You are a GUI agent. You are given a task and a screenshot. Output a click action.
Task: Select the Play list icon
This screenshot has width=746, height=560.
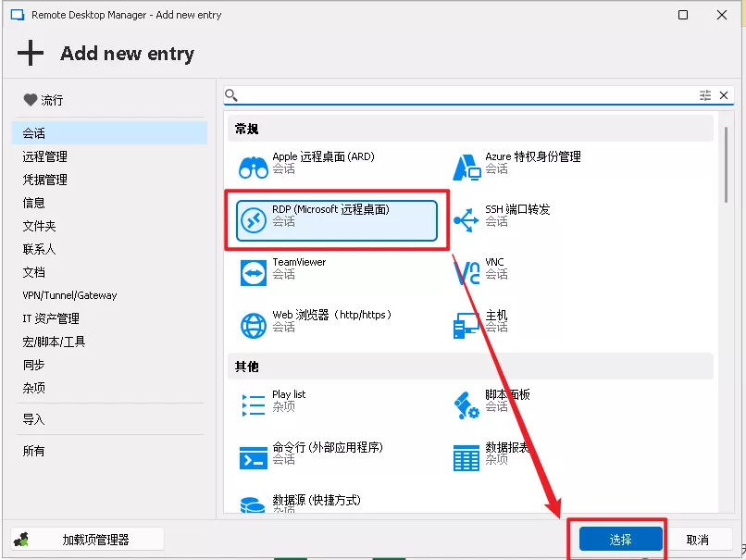[x=253, y=405]
